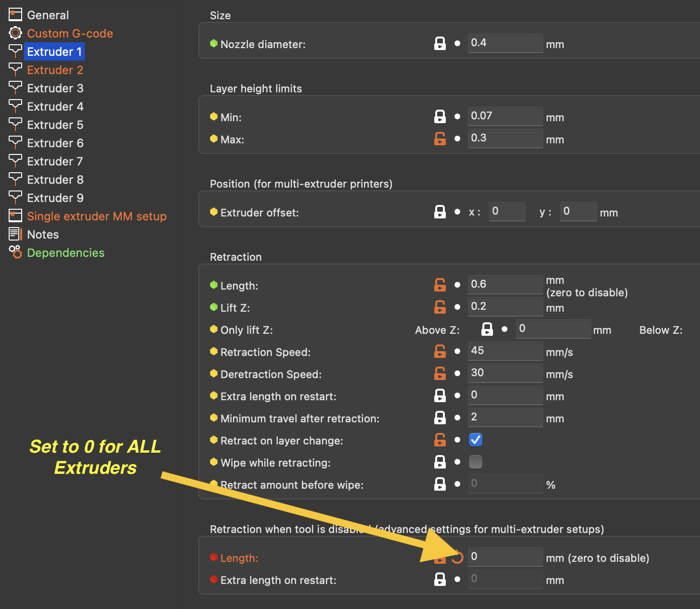This screenshot has height=609, width=700.
Task: Reset disabled-tool Length with the undo arrow
Action: pyautogui.click(x=457, y=557)
